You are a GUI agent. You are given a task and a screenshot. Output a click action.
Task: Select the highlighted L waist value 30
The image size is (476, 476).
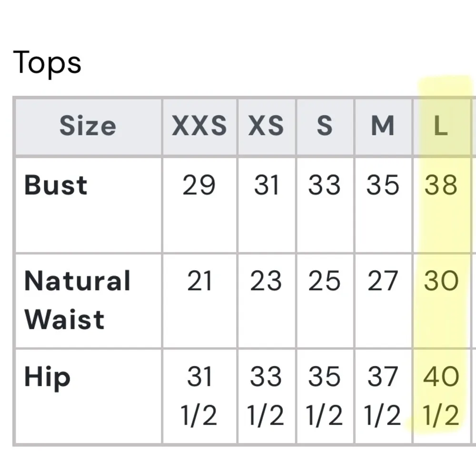tap(441, 281)
